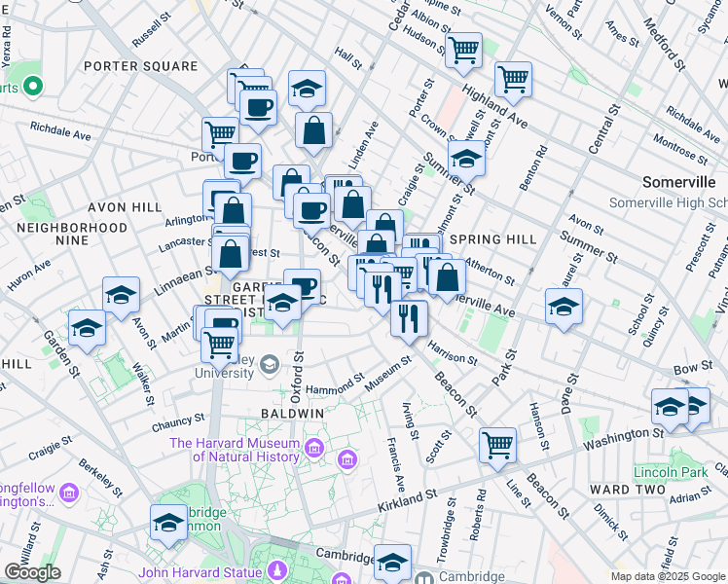Click the grocery cart marker near Hudson St
The image size is (728, 584).
click(463, 52)
